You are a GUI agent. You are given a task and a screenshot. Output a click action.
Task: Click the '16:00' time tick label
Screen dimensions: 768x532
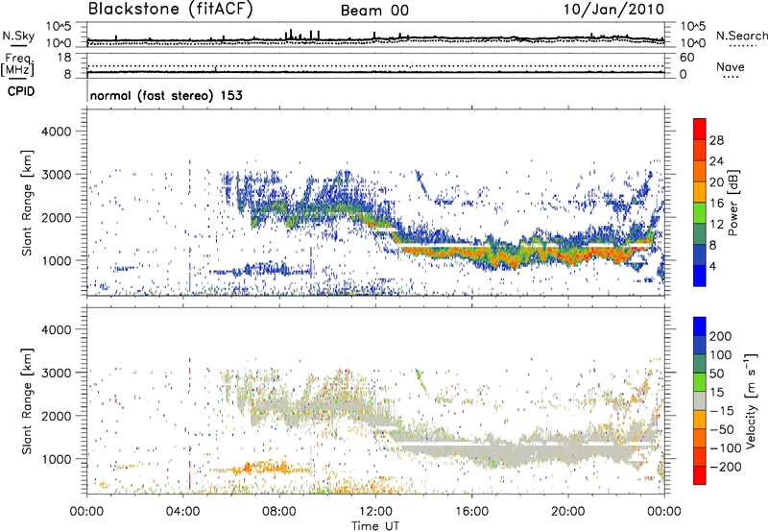(471, 512)
